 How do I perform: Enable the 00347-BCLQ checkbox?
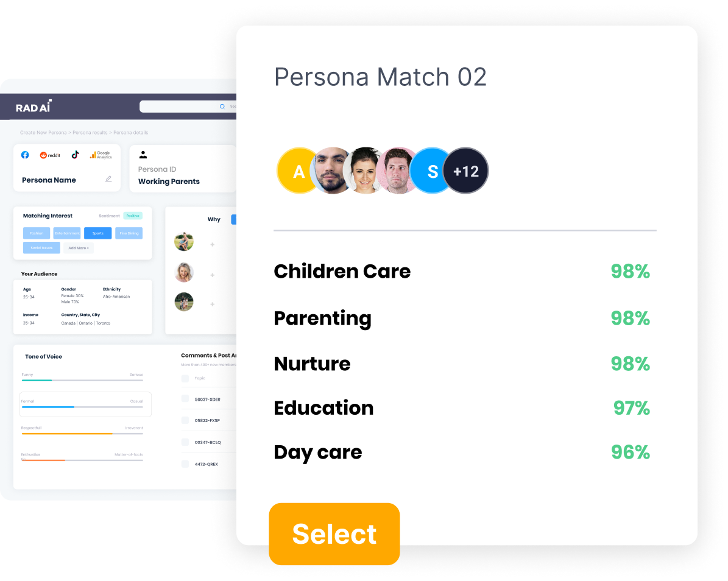[185, 442]
